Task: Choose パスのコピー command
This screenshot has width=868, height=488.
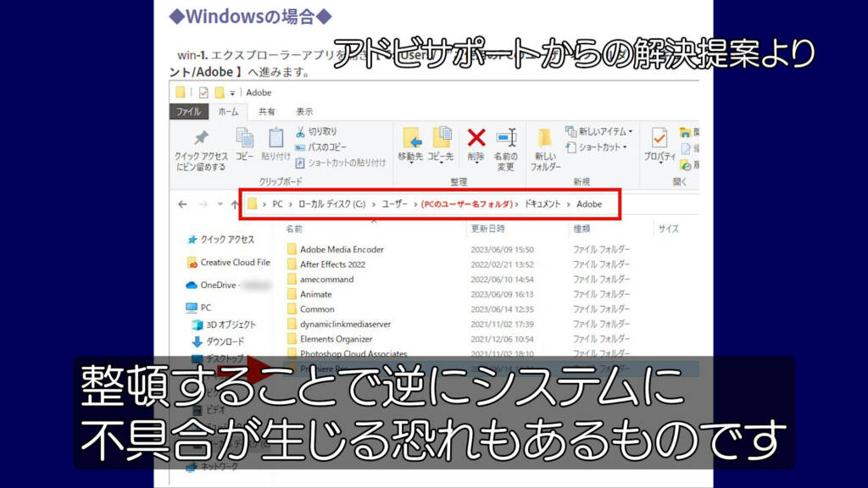Action: click(320, 147)
